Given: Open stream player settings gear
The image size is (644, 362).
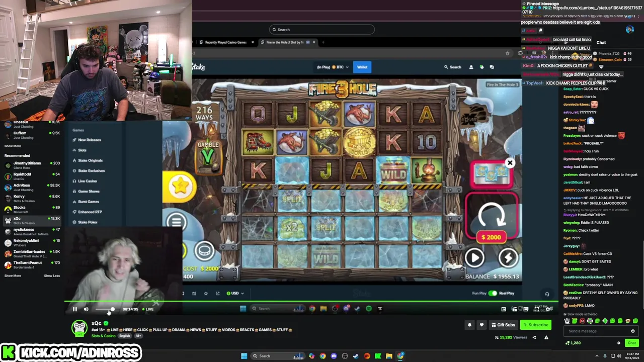Looking at the screenshot, I should tap(548, 309).
